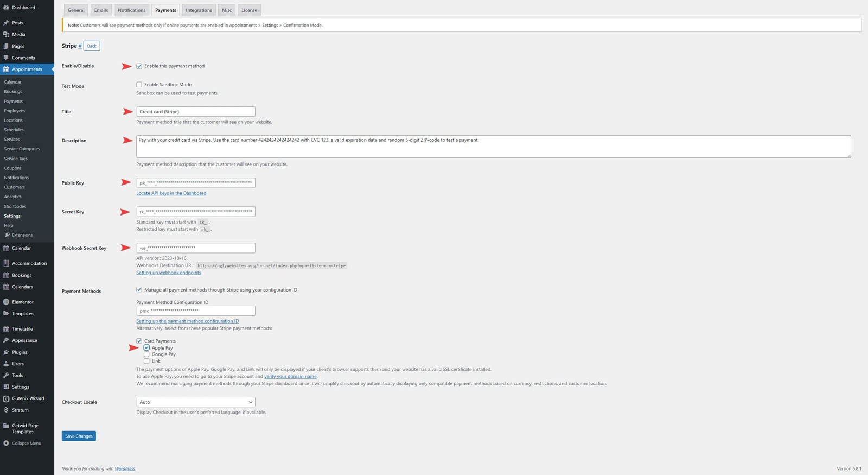Switch to the General tab
Image resolution: width=868 pixels, height=475 pixels.
(76, 10)
